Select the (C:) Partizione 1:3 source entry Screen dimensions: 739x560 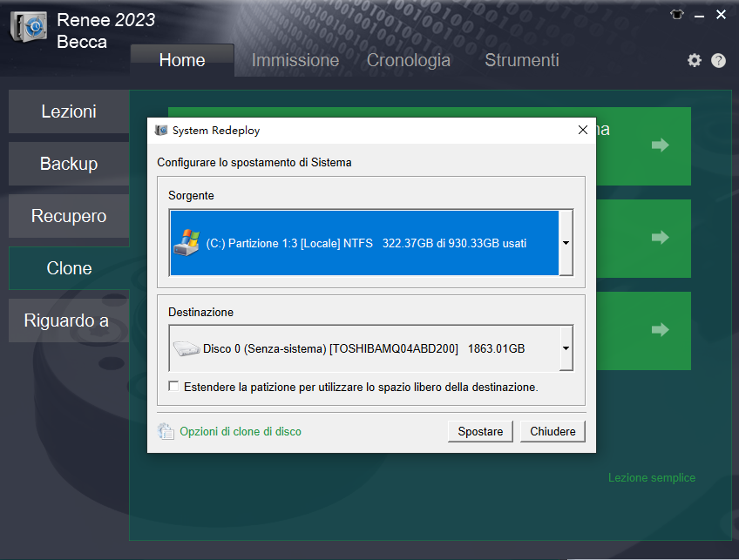(364, 243)
